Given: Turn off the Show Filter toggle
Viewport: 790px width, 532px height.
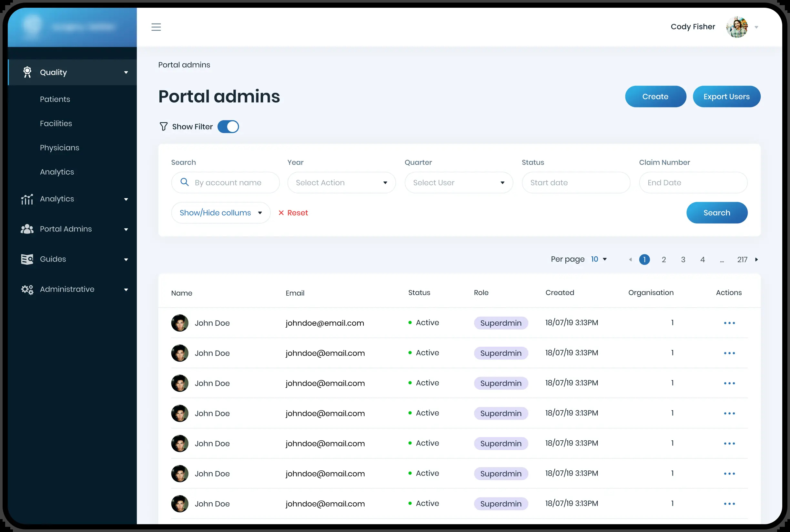Looking at the screenshot, I should [228, 127].
